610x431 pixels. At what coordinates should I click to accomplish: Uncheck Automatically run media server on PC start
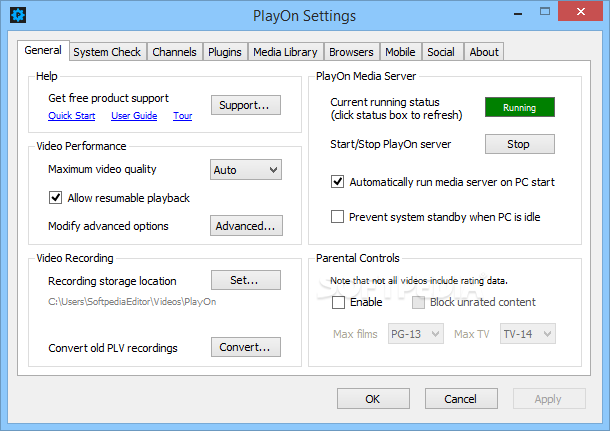pos(337,182)
